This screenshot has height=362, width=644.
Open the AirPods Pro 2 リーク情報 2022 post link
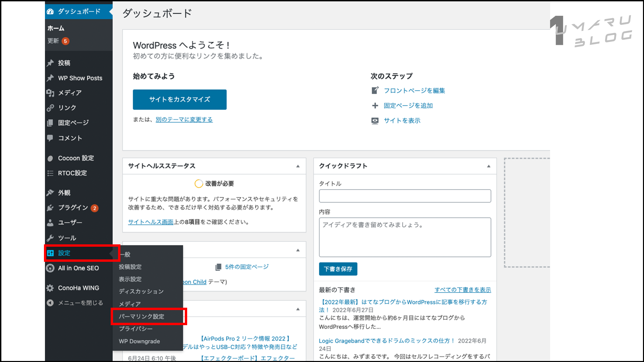[245, 339]
